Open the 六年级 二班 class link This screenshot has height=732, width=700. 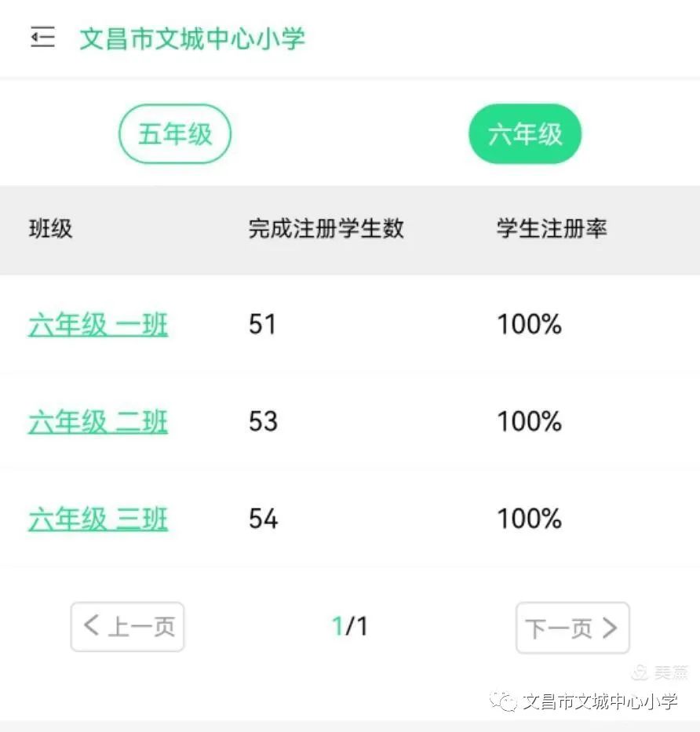pyautogui.click(x=98, y=422)
